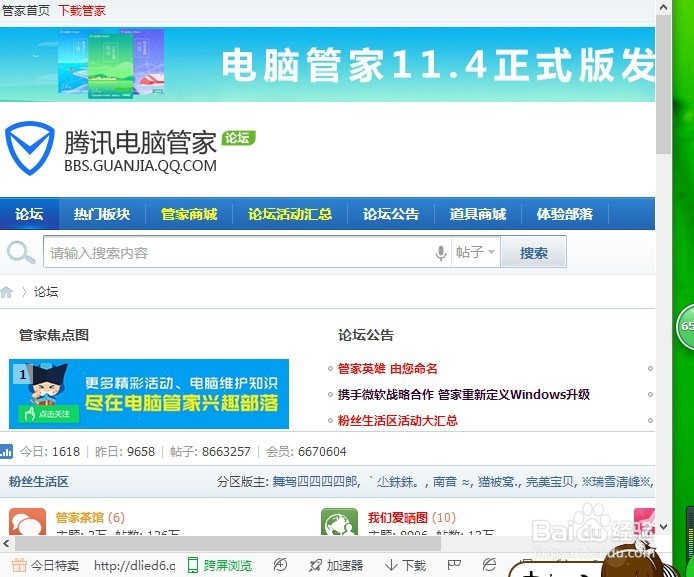Click the gift icon for 今日特卖
This screenshot has height=577, width=694.
tap(19, 565)
